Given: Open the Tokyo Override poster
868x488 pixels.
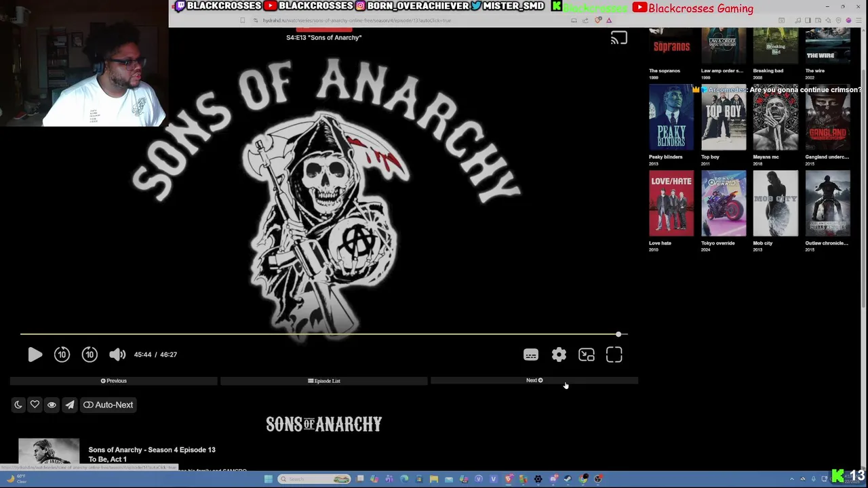Looking at the screenshot, I should 724,203.
